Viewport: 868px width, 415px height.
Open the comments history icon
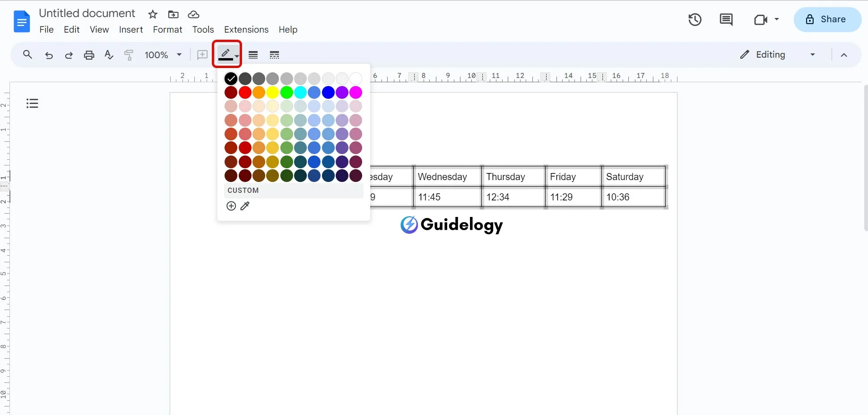pos(726,19)
